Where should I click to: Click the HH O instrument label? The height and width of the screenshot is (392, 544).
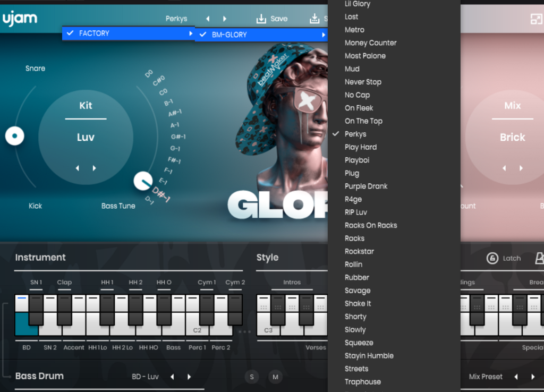(x=164, y=283)
